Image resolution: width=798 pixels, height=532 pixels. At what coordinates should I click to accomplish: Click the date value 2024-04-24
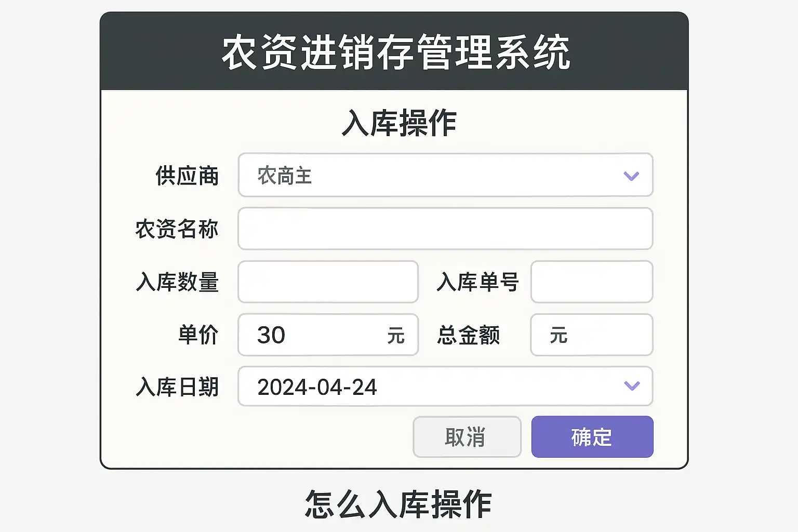coord(317,387)
